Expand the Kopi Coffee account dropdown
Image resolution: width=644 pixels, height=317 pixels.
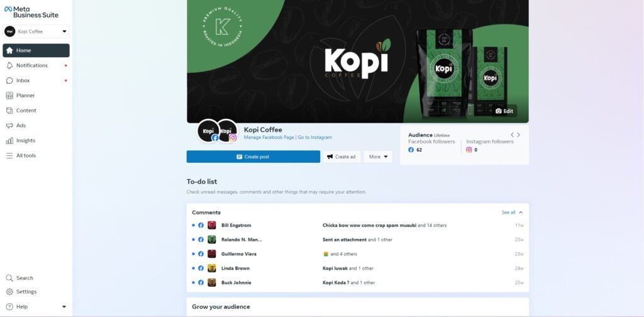[36, 31]
